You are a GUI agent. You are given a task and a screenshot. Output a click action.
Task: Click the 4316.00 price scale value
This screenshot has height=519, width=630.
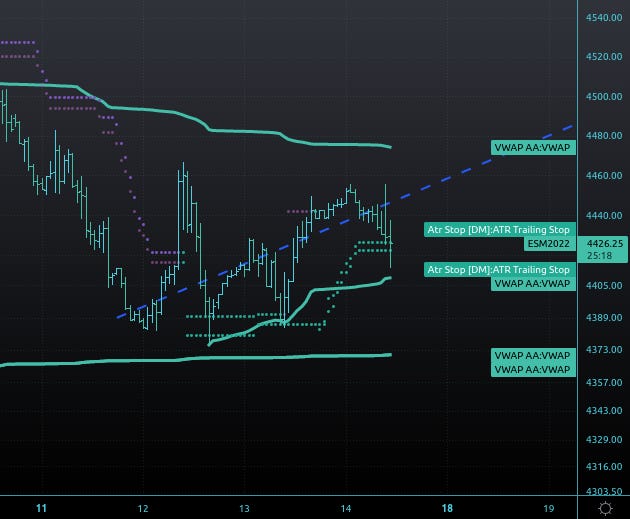[604, 467]
